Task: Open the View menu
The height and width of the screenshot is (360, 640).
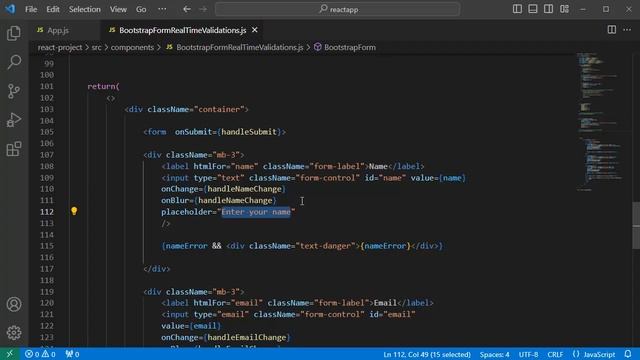Action: [118, 9]
